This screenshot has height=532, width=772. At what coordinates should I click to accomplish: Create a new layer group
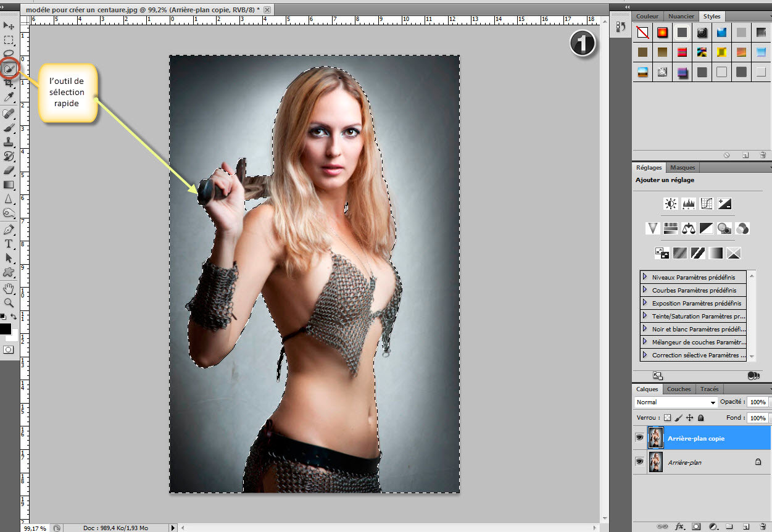click(729, 527)
